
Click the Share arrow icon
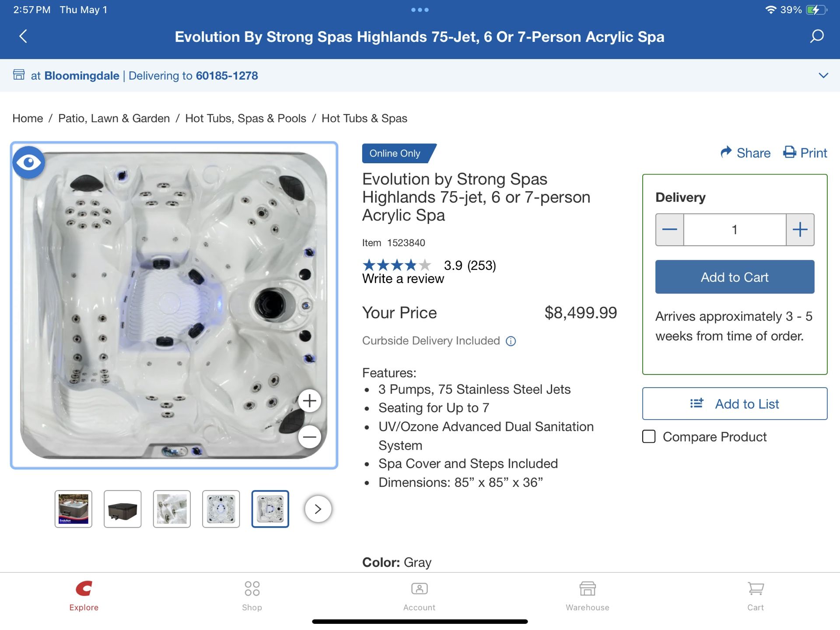coord(726,152)
